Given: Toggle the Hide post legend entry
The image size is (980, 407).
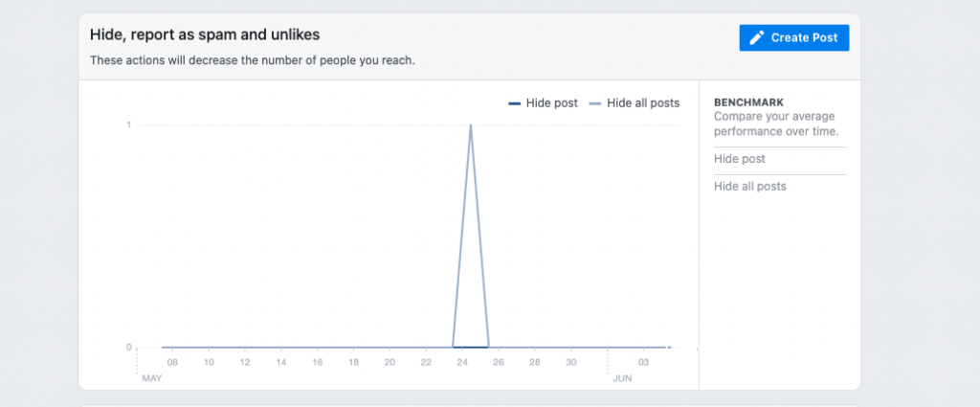Looking at the screenshot, I should click(x=544, y=103).
